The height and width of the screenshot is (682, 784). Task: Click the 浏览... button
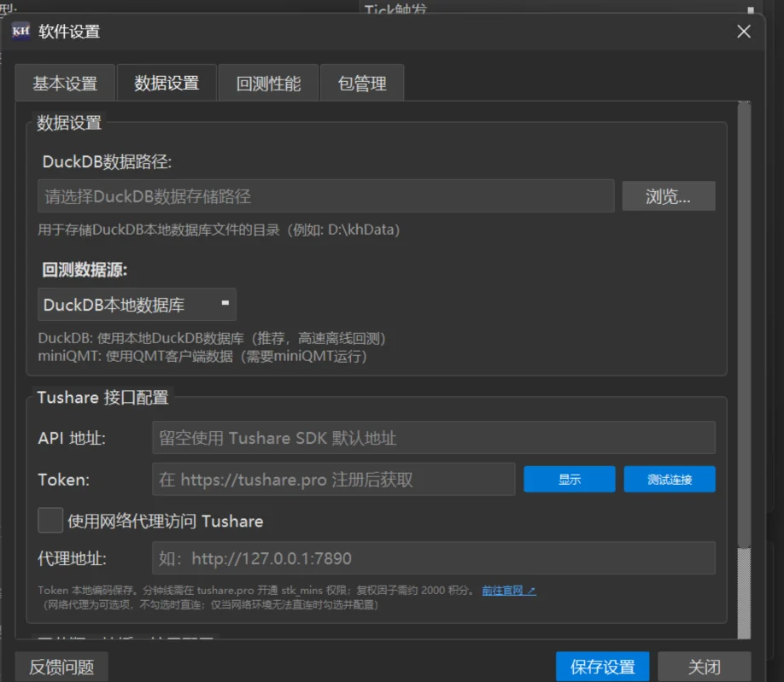click(x=669, y=196)
